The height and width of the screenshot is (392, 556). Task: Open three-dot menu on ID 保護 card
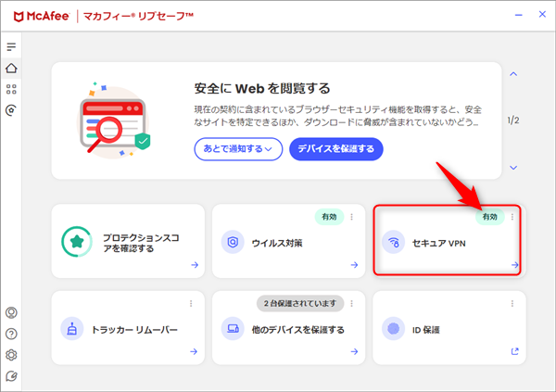click(512, 303)
